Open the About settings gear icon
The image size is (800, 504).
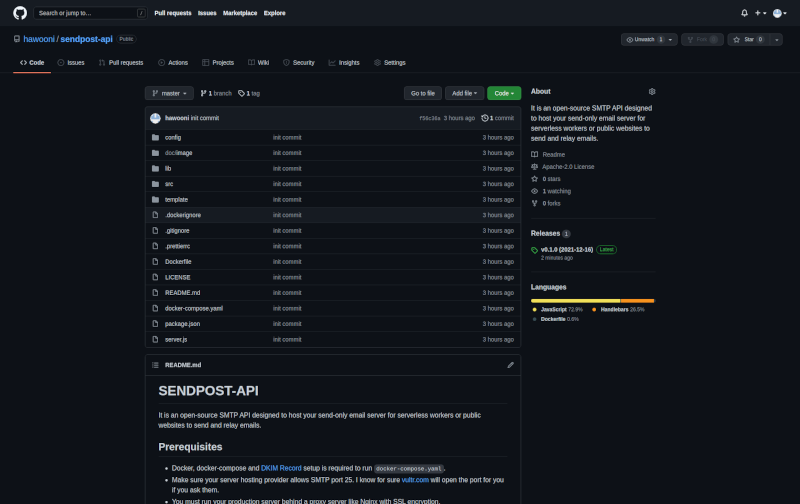click(652, 92)
